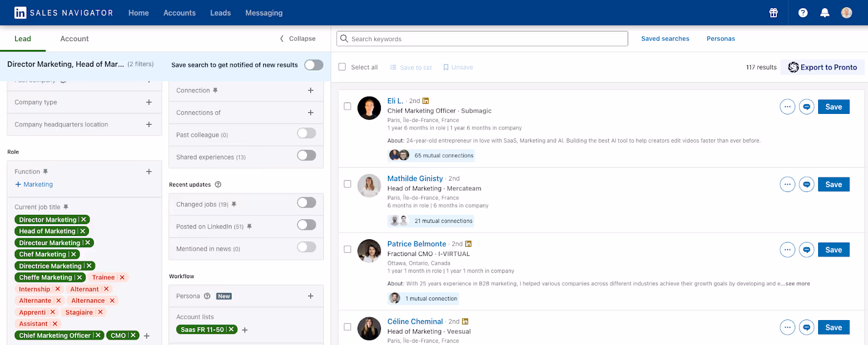Open the profile avatar menu
This screenshot has height=345, width=868.
click(846, 12)
